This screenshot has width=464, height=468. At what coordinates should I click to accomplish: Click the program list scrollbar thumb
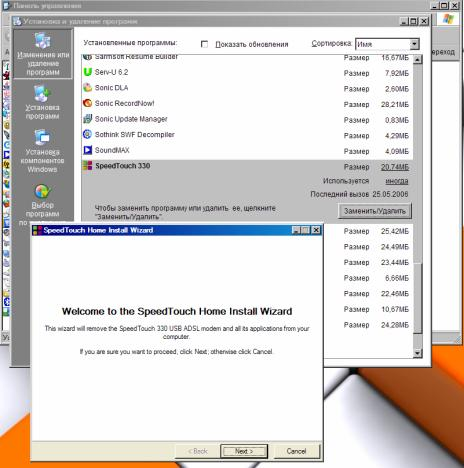coord(417,297)
